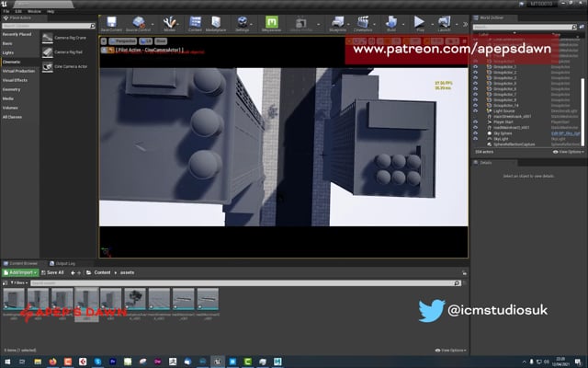Viewport: 588px width, 368px height.
Task: Open the Content toolbar button
Action: pos(195,24)
